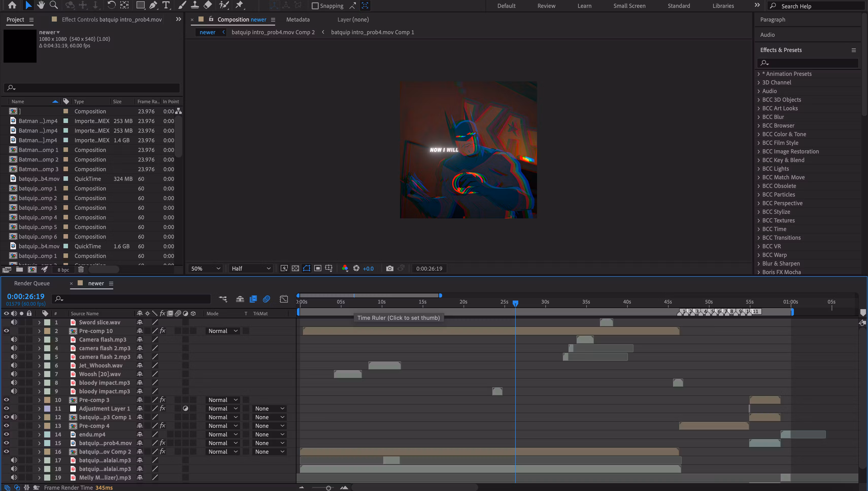Open the Graph Editor in the timeline
Viewport: 868px width, 491px height.
284,299
